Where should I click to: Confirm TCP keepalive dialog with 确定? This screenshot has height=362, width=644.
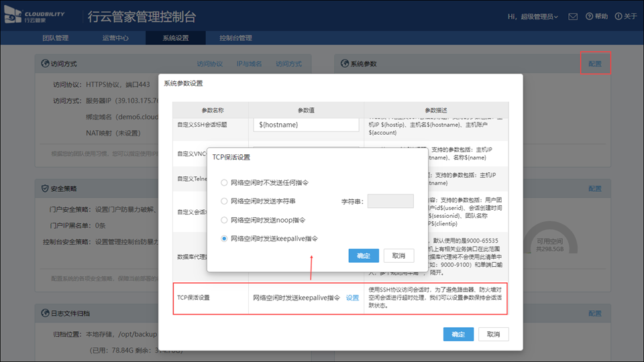pos(364,256)
